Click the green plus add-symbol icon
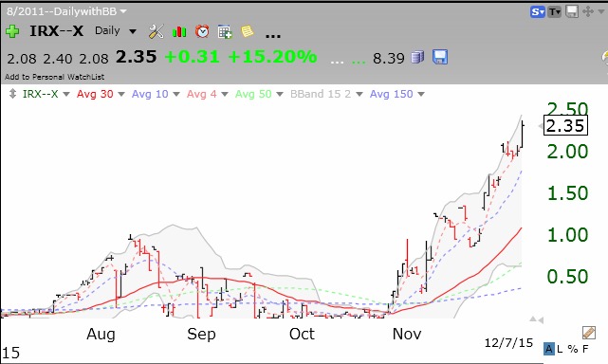This screenshot has height=364, width=608. 12,31
